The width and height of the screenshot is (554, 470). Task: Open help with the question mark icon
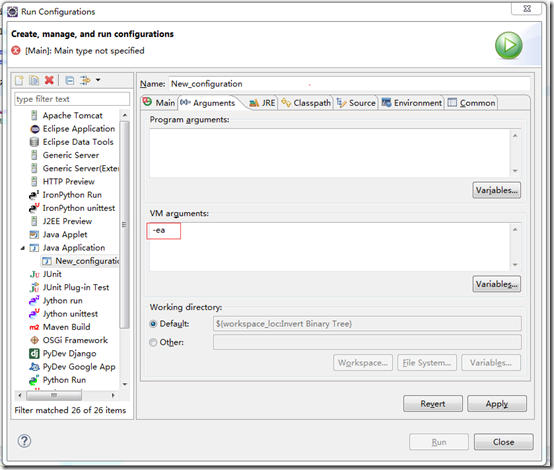tap(24, 441)
